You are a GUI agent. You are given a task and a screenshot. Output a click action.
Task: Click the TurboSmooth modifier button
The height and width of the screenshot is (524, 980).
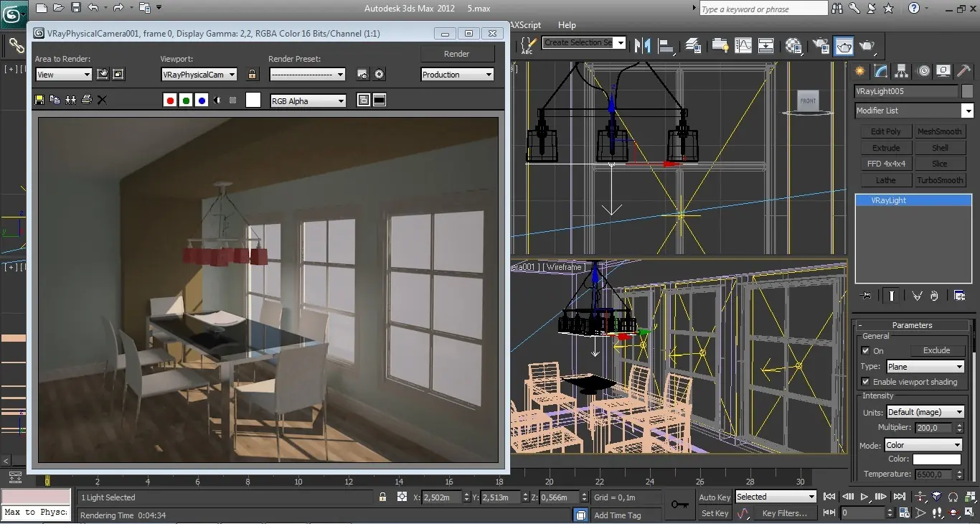pyautogui.click(x=940, y=180)
